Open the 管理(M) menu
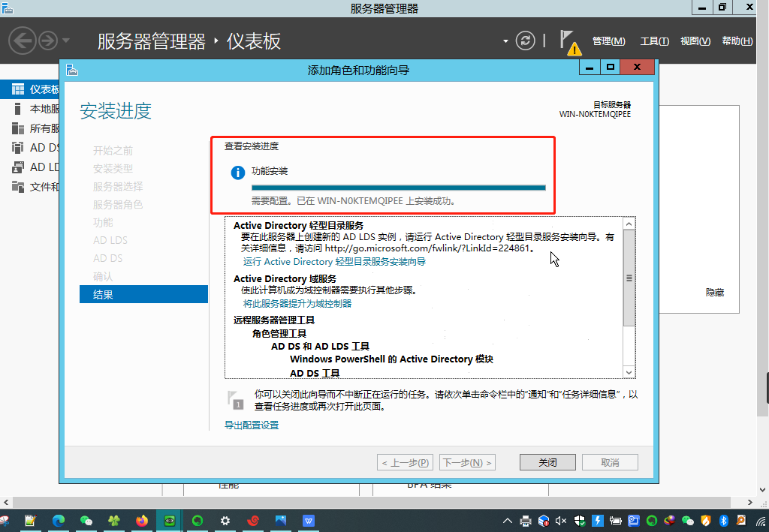Screen dimensions: 769x532 (608, 41)
